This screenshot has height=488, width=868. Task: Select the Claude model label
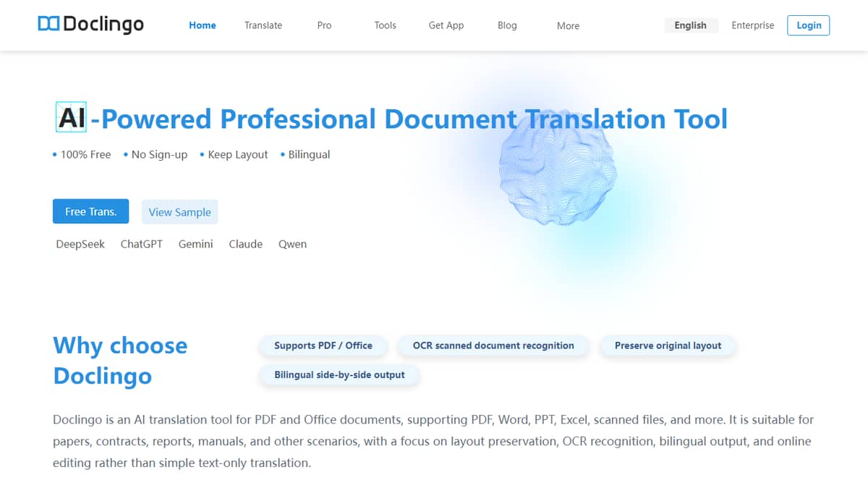point(246,244)
